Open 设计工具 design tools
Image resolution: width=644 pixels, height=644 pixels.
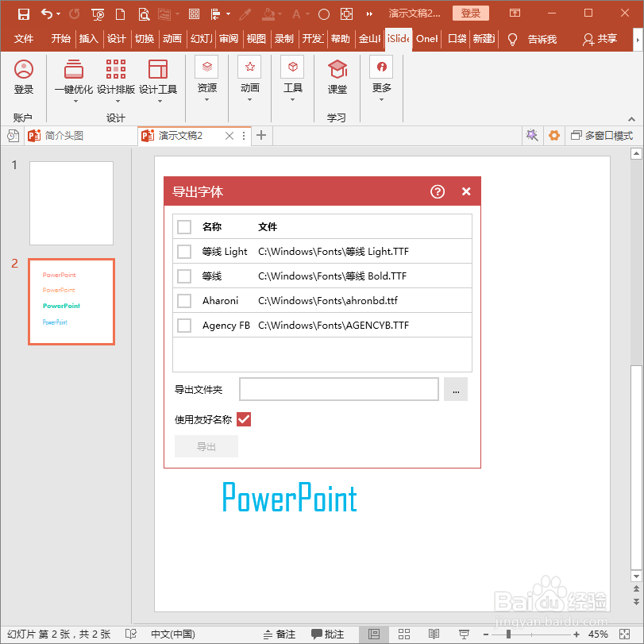click(158, 77)
